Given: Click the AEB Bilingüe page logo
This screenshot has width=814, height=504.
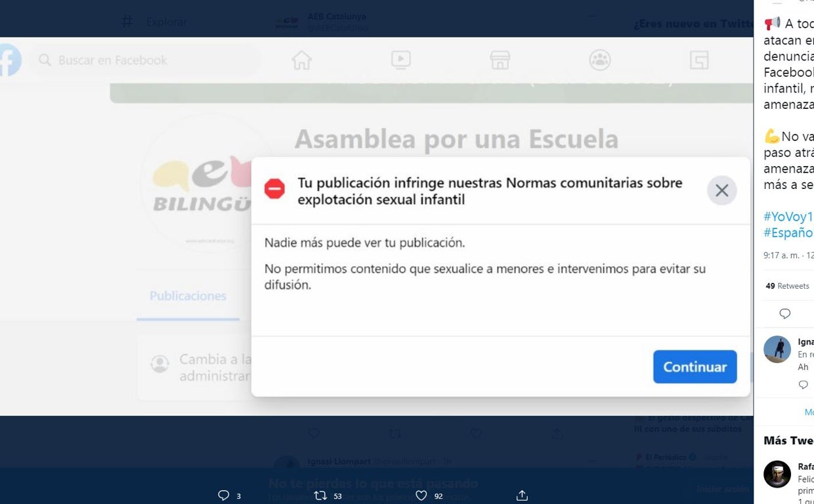Looking at the screenshot, I should [203, 184].
